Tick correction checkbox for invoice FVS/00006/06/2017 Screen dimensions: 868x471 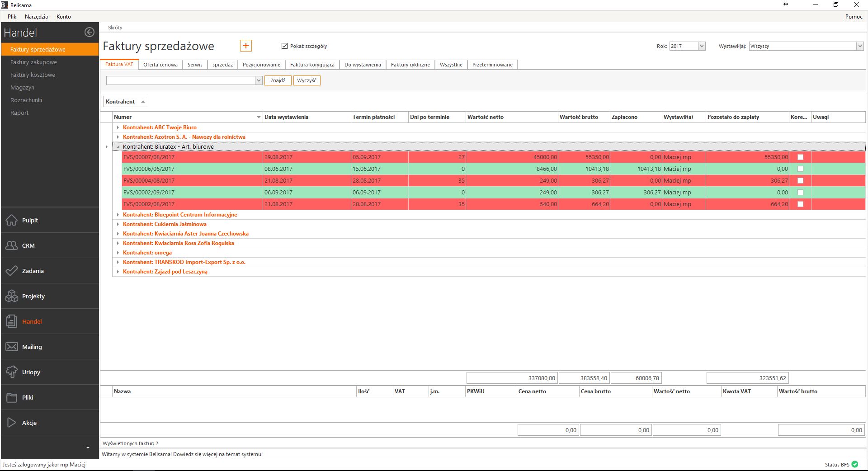(x=800, y=169)
